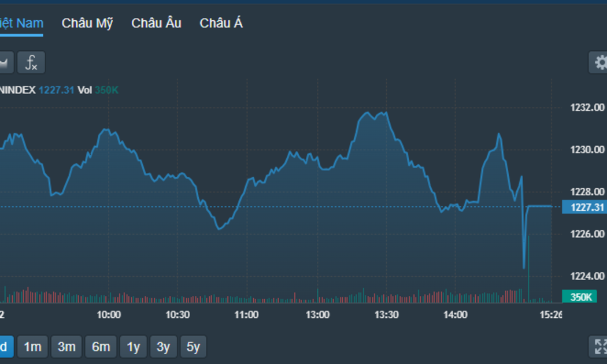Select the 6m time range

click(101, 347)
